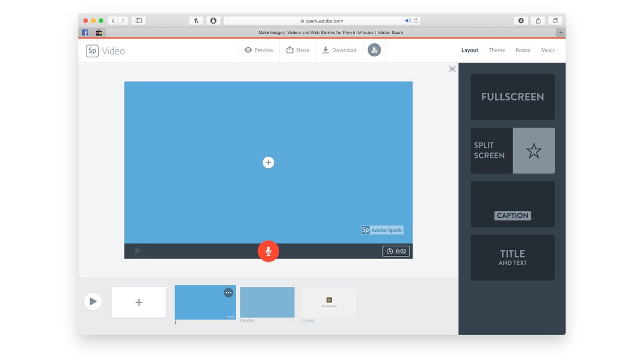Viewport: 644px width, 362px height.
Task: Click the Adobe Spark watermark badge
Action: tap(382, 230)
